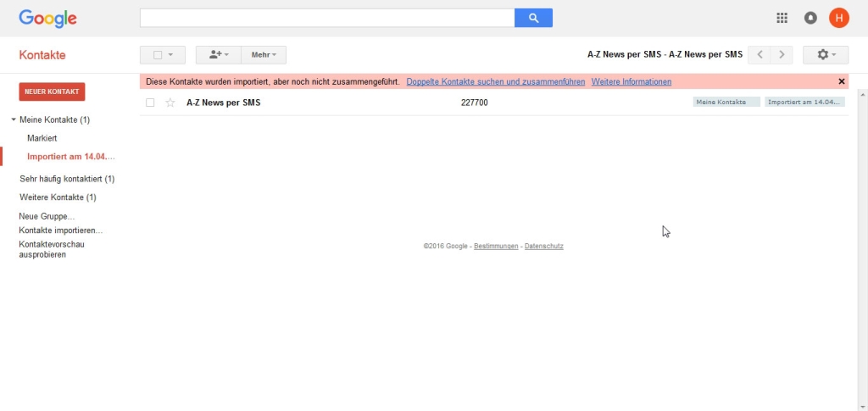Go to the previous contact arrow
The width and height of the screenshot is (868, 411).
tap(759, 55)
